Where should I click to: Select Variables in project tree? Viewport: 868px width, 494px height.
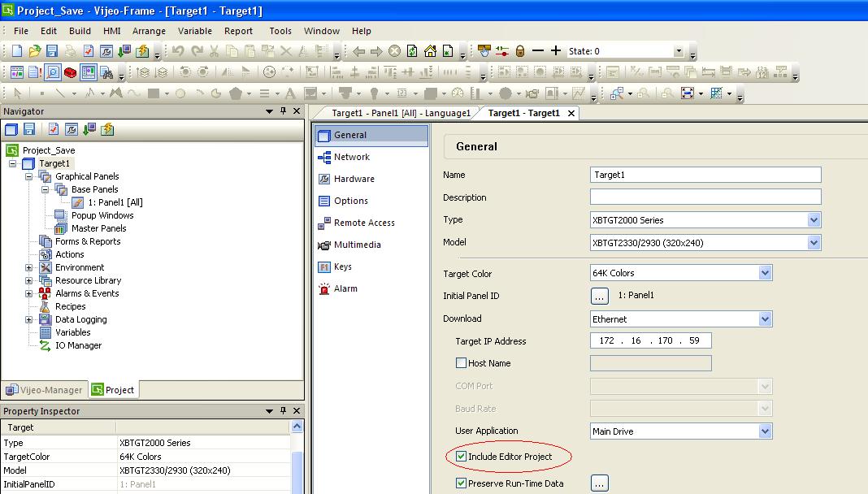72,332
